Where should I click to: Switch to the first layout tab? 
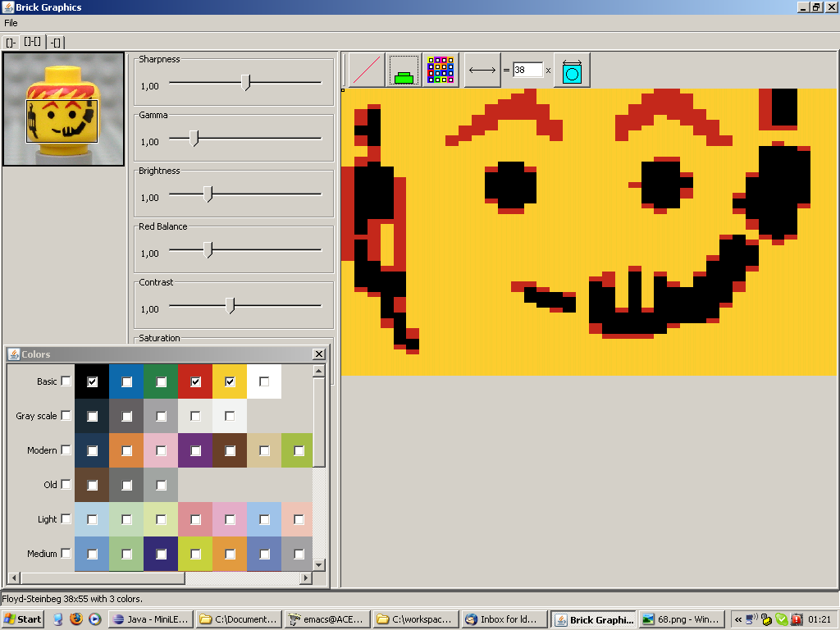tap(11, 42)
